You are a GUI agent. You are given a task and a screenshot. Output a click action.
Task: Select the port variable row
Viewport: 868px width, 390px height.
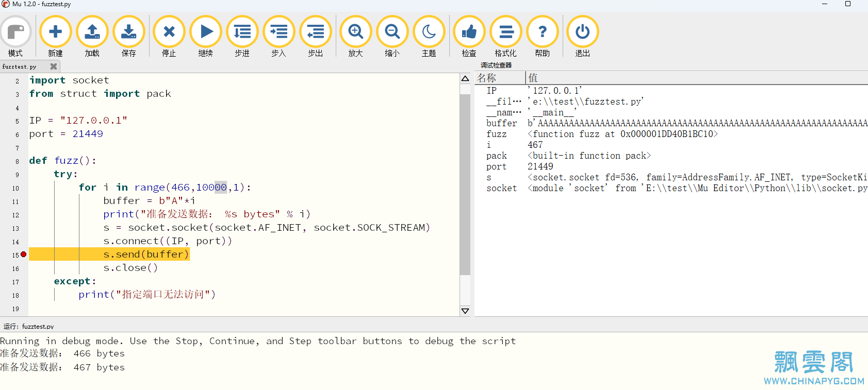pos(671,166)
